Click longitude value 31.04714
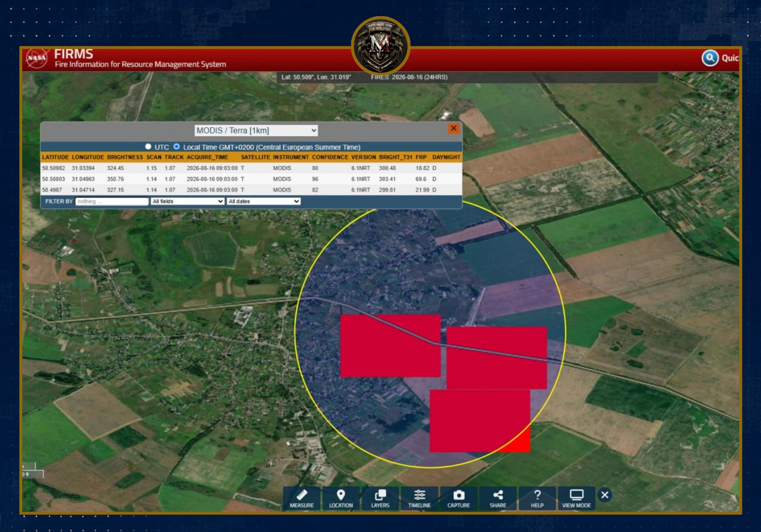The width and height of the screenshot is (761, 532). click(83, 190)
